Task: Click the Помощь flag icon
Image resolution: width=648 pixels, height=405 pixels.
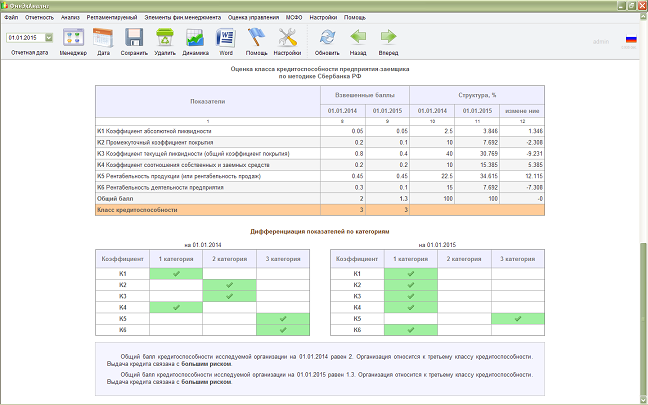Action: [x=256, y=38]
